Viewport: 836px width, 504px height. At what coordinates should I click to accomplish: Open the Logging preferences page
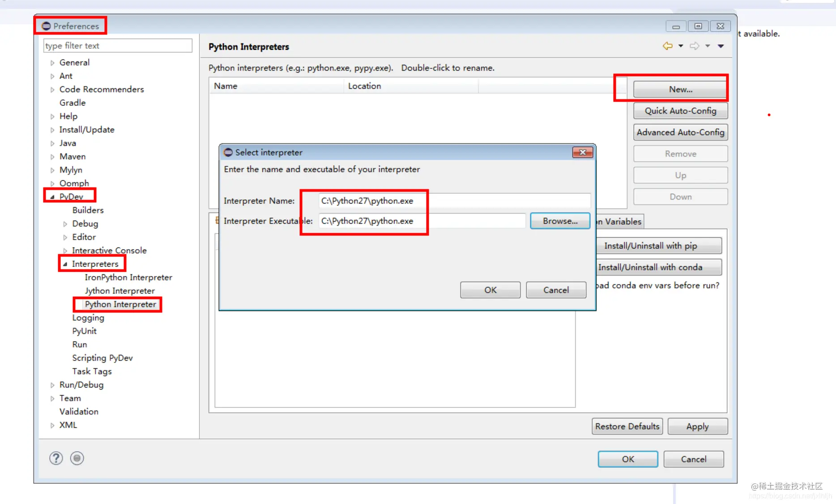(x=88, y=318)
